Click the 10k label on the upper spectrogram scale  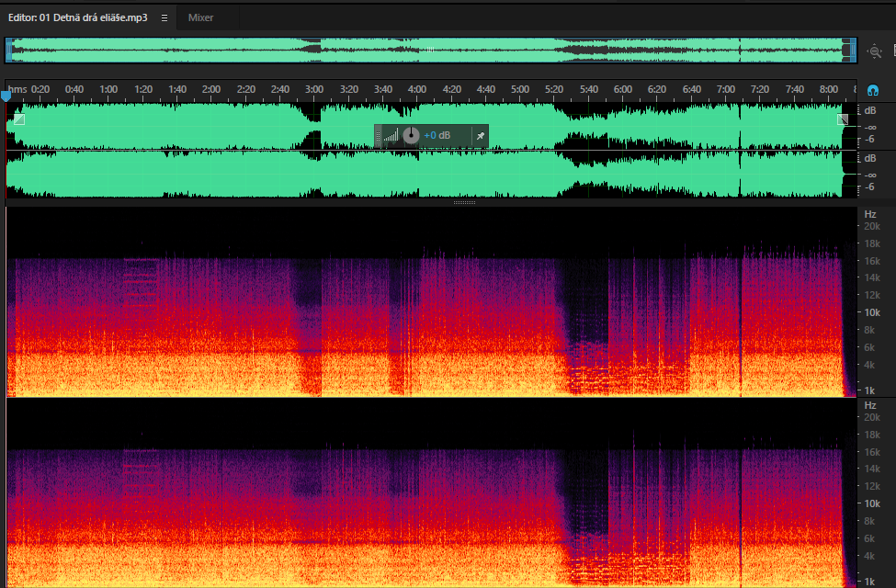(872, 312)
